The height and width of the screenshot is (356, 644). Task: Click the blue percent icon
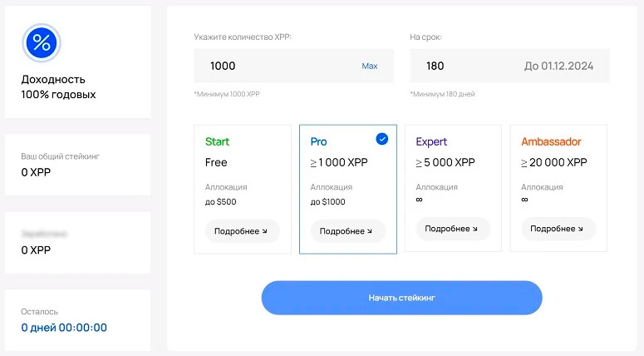(x=42, y=42)
